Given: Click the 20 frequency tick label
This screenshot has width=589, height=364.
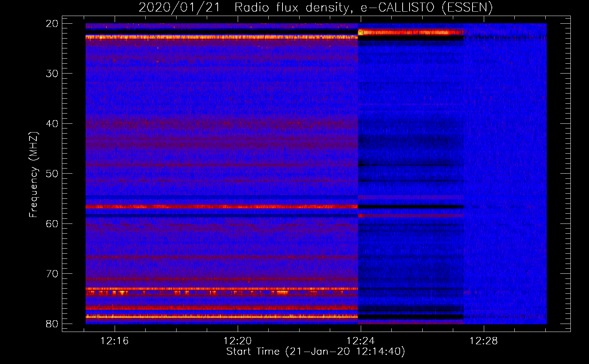Looking at the screenshot, I should click(52, 24).
